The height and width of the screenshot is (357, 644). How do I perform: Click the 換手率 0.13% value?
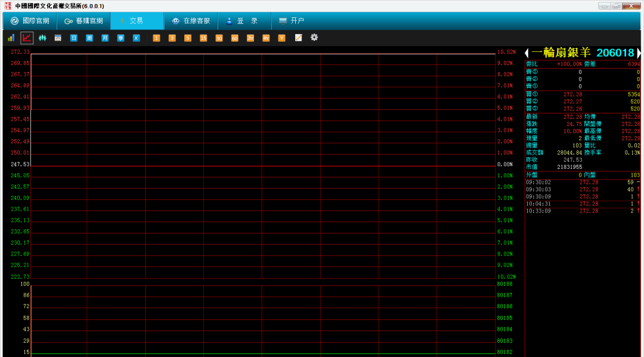[x=633, y=153]
